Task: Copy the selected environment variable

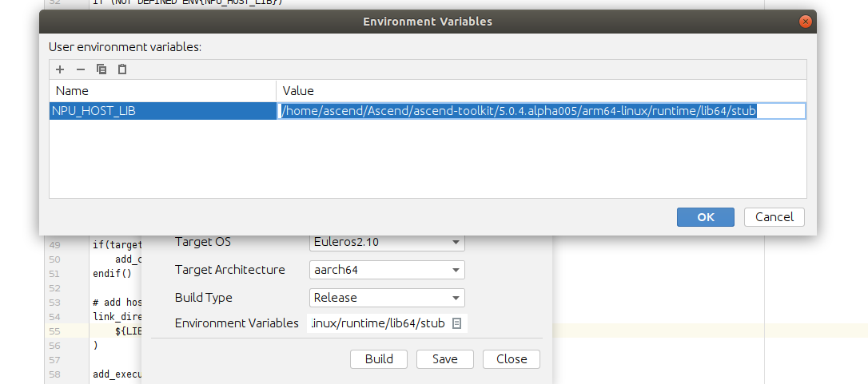Action: [102, 69]
